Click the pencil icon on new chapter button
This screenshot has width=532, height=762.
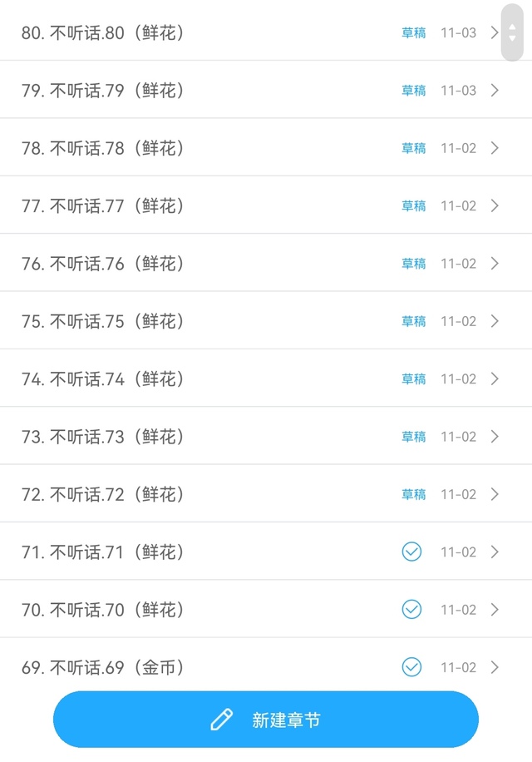pos(222,720)
